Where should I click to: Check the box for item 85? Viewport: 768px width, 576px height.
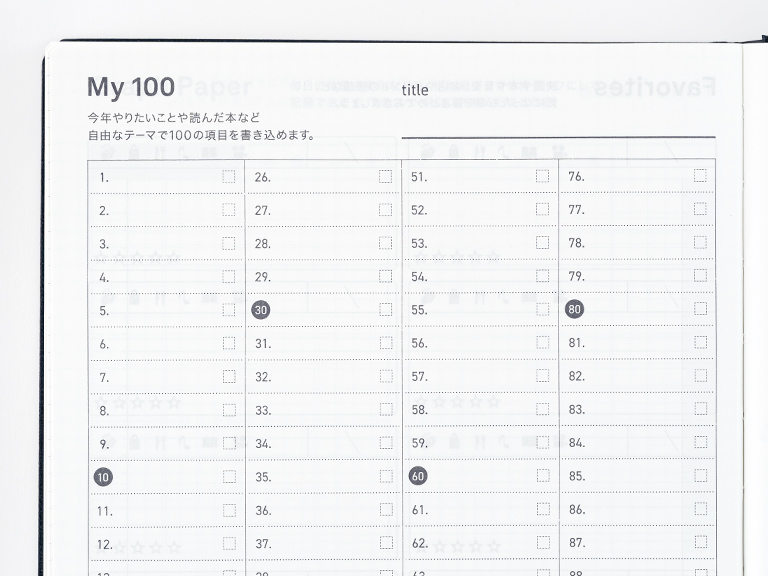(x=700, y=476)
